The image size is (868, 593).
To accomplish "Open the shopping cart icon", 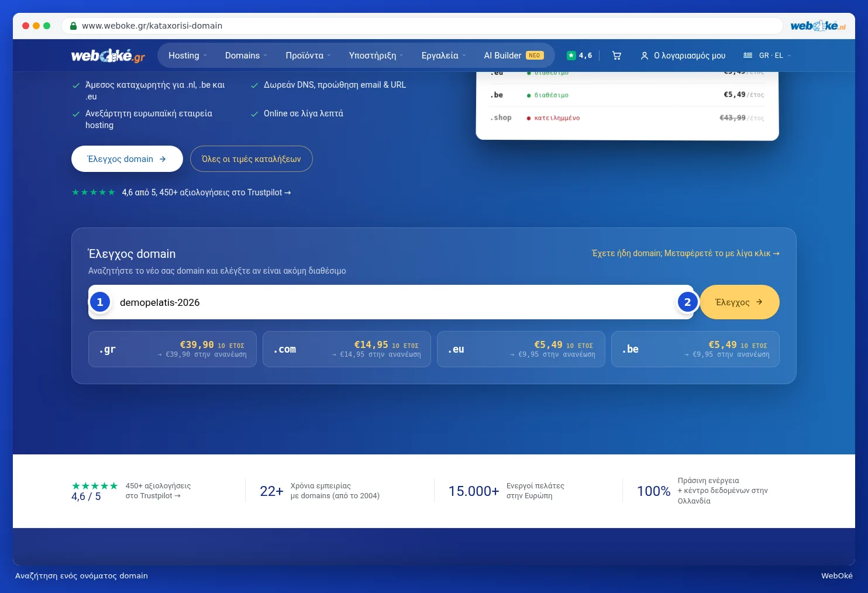I will click(616, 56).
